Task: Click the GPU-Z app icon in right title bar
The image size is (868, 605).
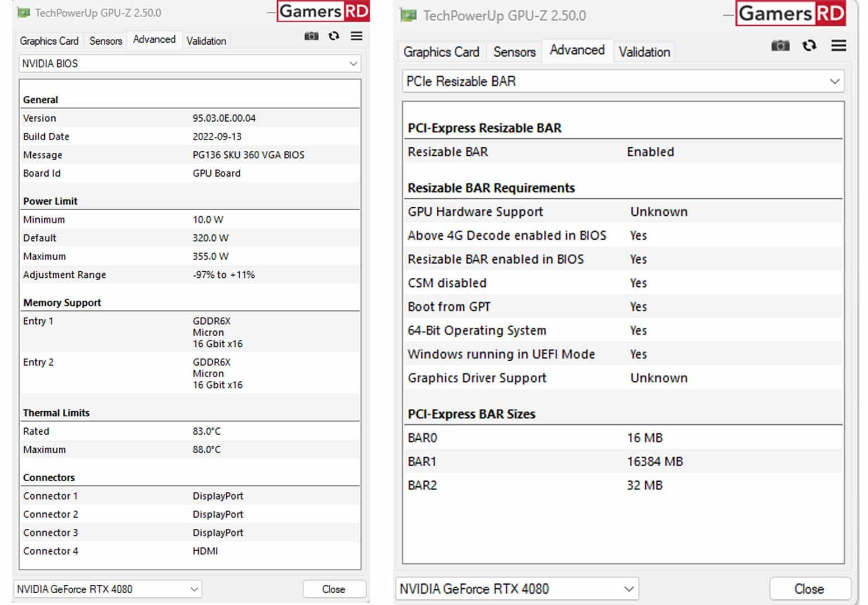Action: pos(408,15)
